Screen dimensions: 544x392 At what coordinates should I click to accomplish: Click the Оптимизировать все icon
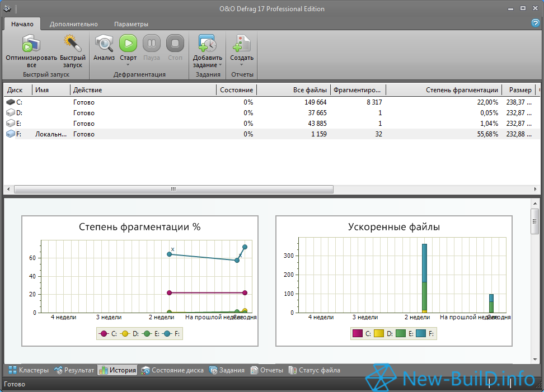click(x=31, y=44)
